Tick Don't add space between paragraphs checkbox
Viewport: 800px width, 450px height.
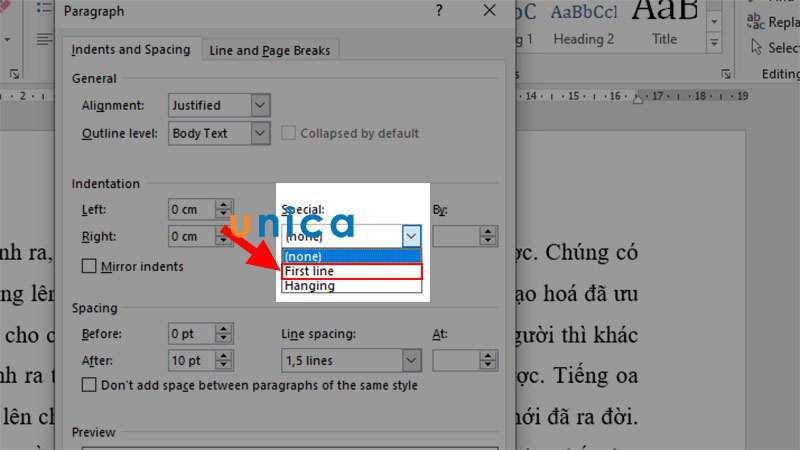(x=89, y=385)
